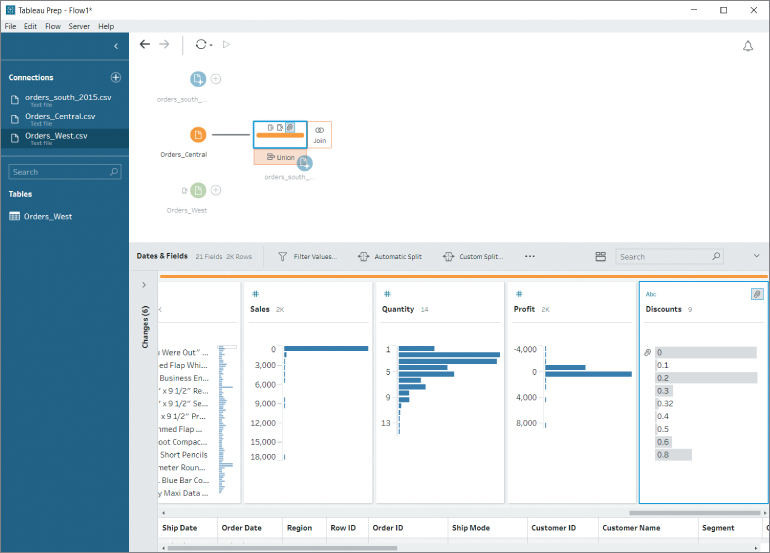Change the Discounts Abc data type
Image resolution: width=770 pixels, height=553 pixels.
[x=651, y=294]
